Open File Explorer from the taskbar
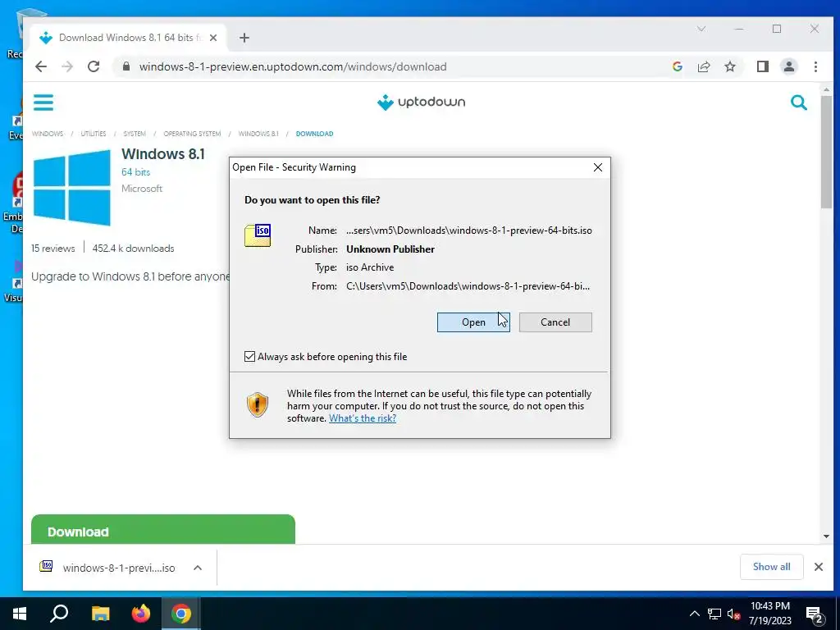The image size is (840, 630). coord(100,614)
